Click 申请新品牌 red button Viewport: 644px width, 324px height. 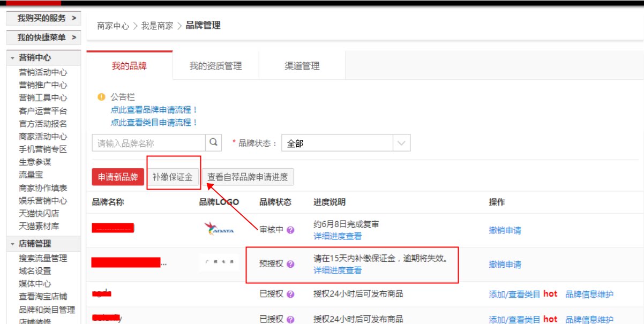tap(117, 177)
